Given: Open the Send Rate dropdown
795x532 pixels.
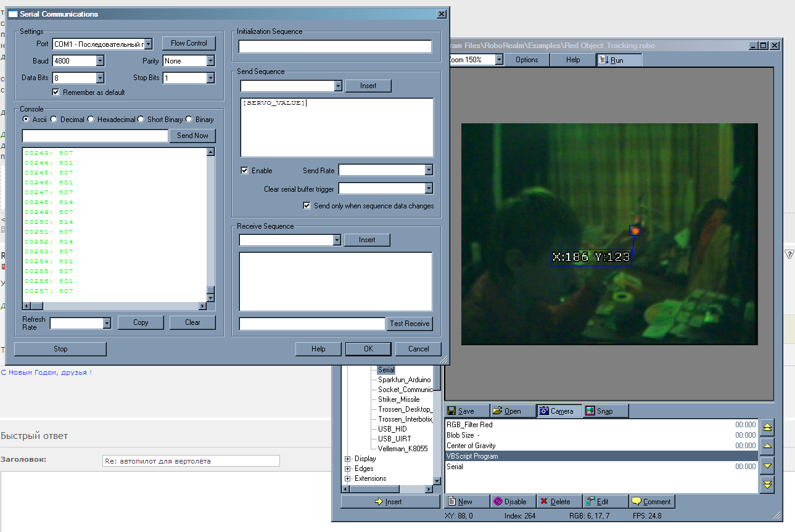Looking at the screenshot, I should (429, 170).
